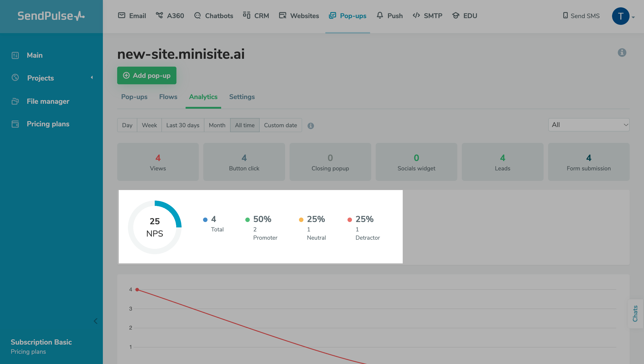Select the Day period

(x=127, y=125)
